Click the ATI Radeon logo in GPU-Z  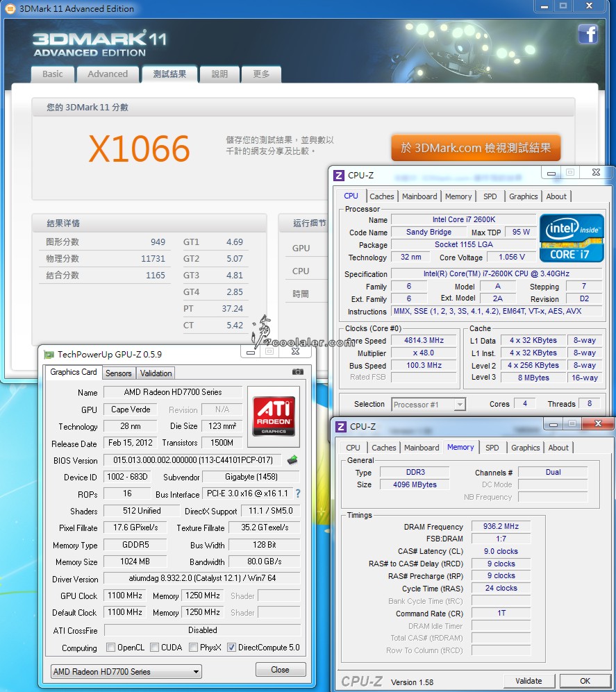[274, 416]
